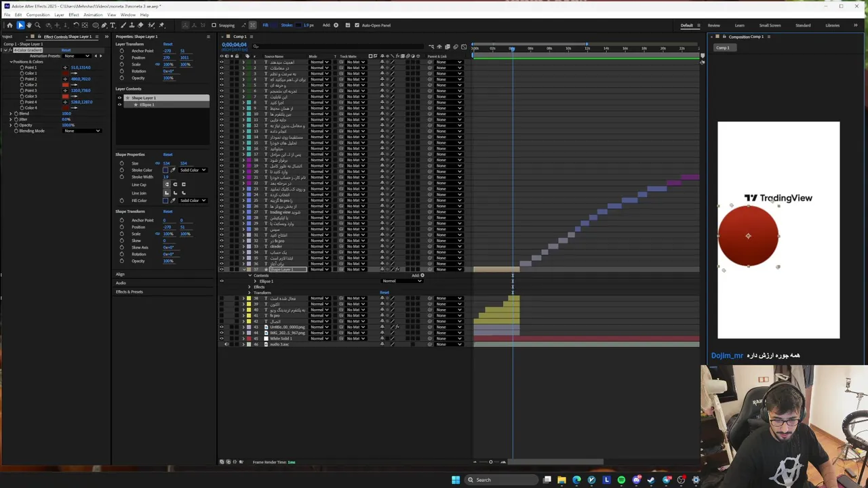Click Stroke Color swatch in Shape Properties
Image resolution: width=868 pixels, height=488 pixels.
(x=165, y=170)
